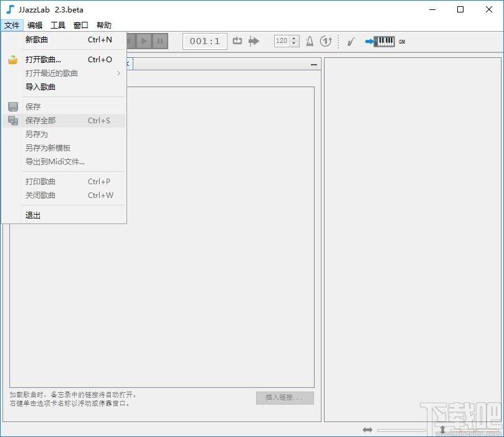Click the tempo field showing 120

point(282,41)
